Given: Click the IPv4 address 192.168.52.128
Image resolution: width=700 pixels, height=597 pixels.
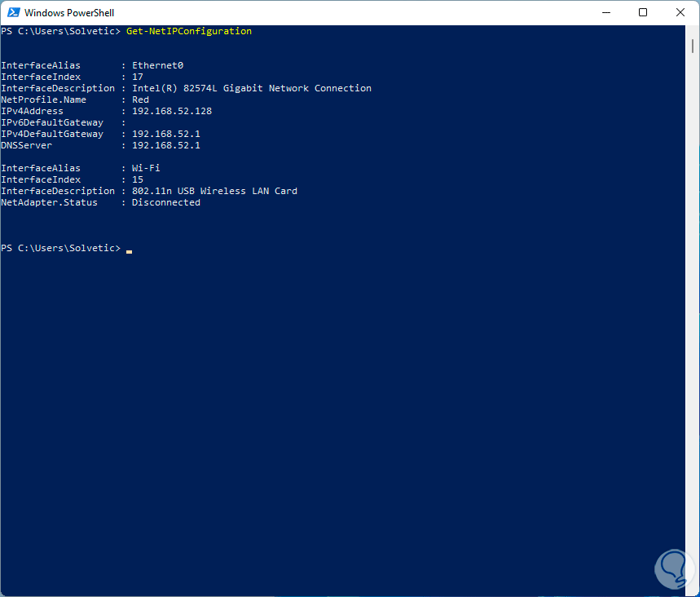Looking at the screenshot, I should click(171, 111).
